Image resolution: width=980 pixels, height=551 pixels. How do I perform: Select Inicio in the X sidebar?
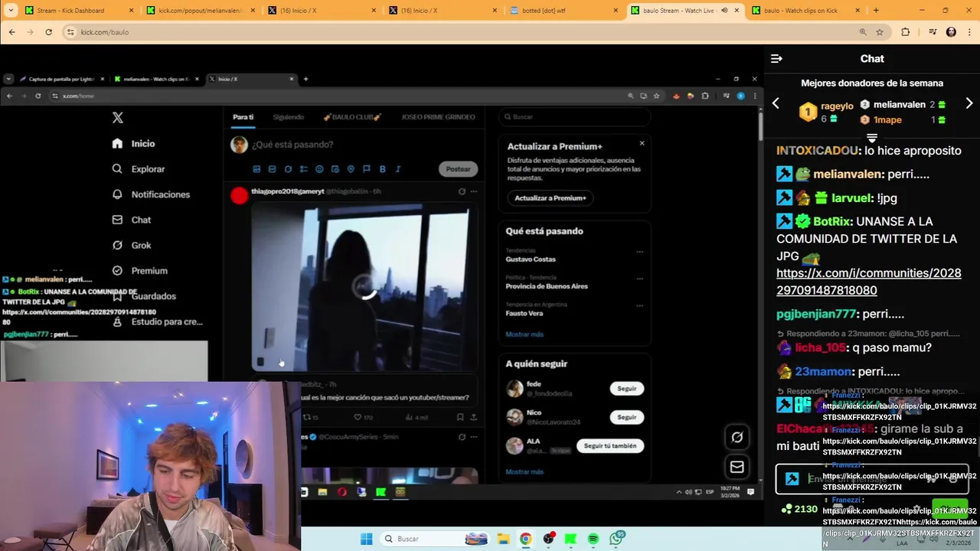pyautogui.click(x=133, y=143)
